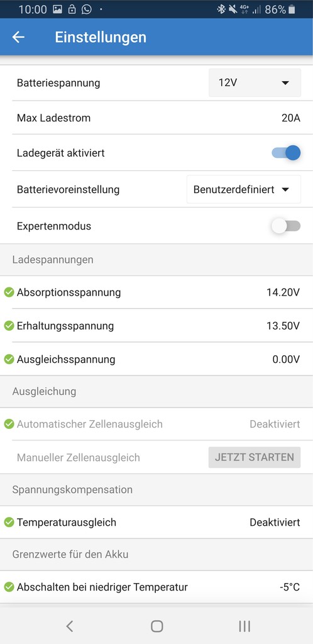The width and height of the screenshot is (313, 644).
Task: Tap the JETZT STARTEN button
Action: pyautogui.click(x=255, y=458)
